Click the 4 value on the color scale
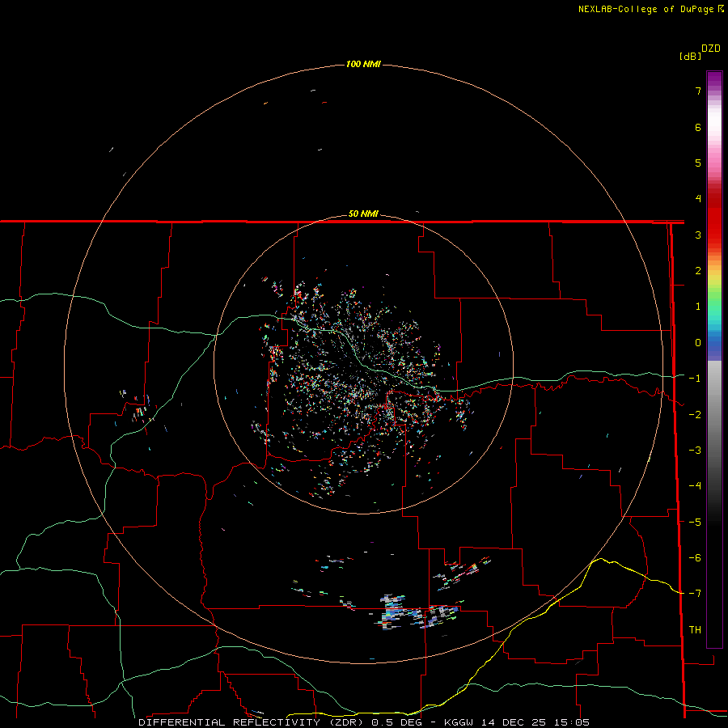The height and width of the screenshot is (728, 728). point(698,199)
